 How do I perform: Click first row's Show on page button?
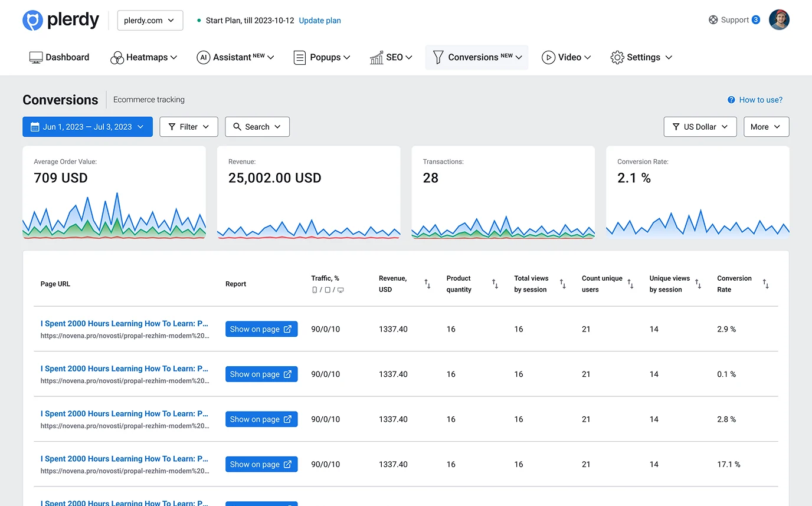pos(261,329)
